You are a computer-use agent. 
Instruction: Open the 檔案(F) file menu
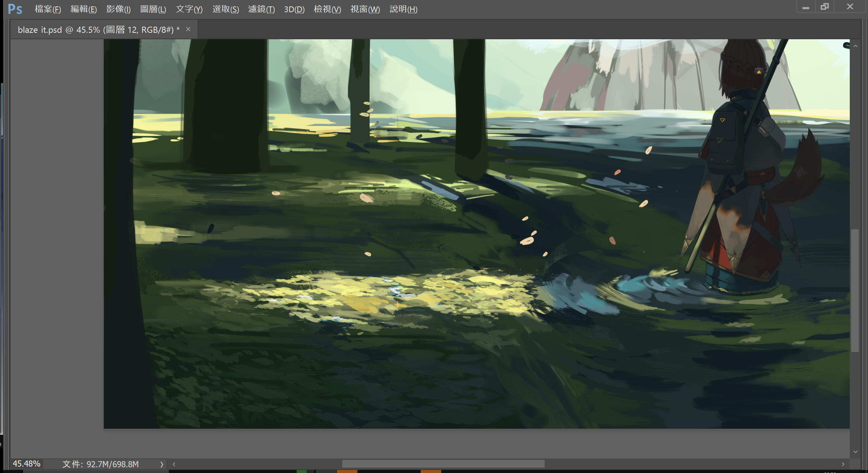click(x=48, y=9)
